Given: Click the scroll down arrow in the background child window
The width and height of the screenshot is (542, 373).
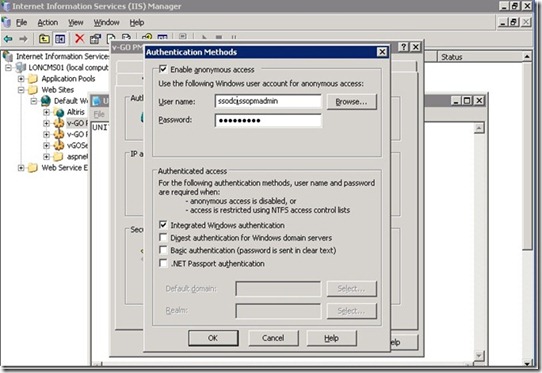Looking at the screenshot, I should point(479,355).
